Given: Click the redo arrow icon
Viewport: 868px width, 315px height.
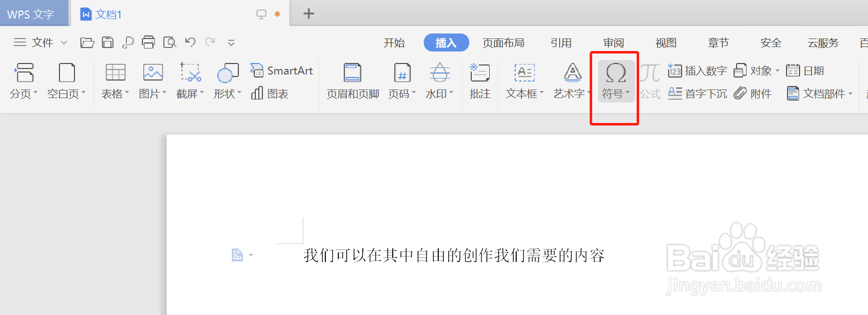Looking at the screenshot, I should [x=210, y=42].
